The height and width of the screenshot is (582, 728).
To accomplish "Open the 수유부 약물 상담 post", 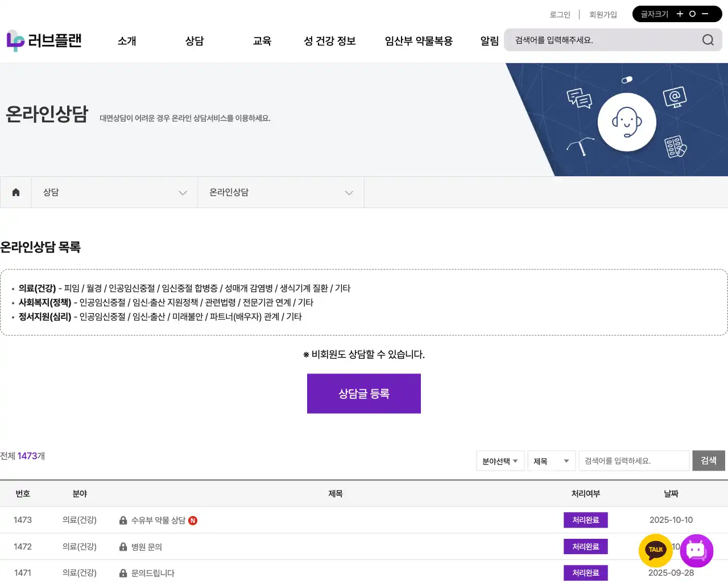I will tap(158, 520).
